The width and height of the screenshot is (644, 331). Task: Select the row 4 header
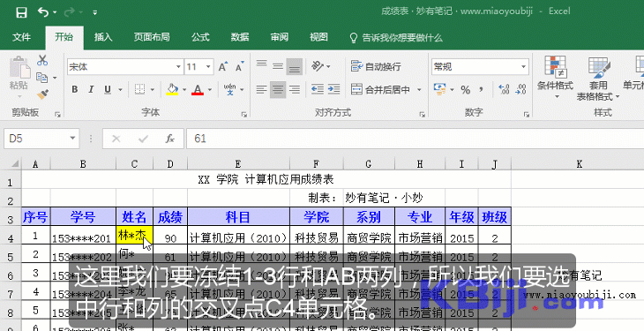pyautogui.click(x=11, y=236)
